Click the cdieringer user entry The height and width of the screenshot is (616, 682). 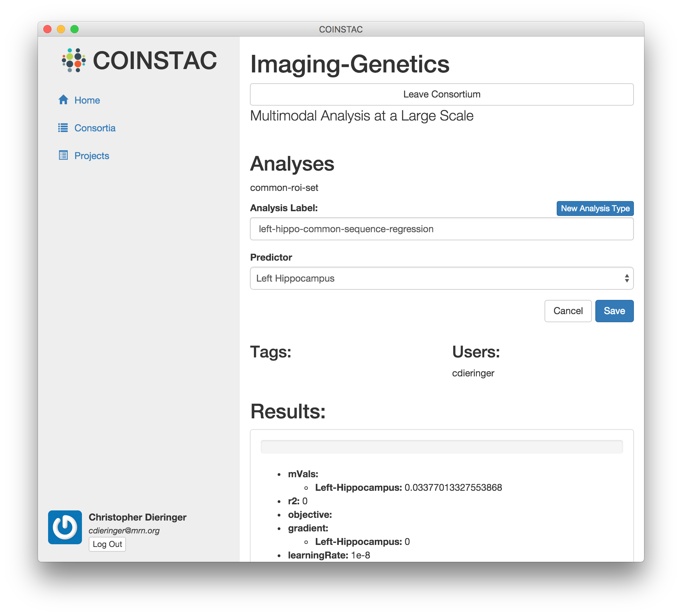pos(473,373)
